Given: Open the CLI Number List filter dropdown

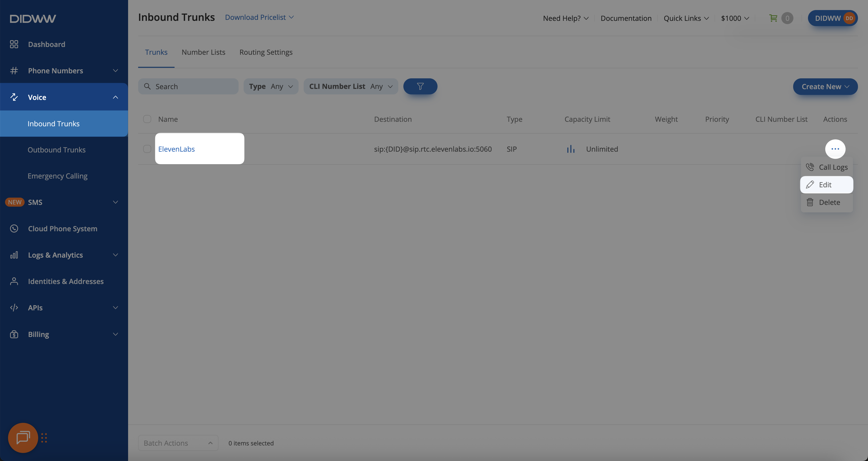Looking at the screenshot, I should point(350,87).
